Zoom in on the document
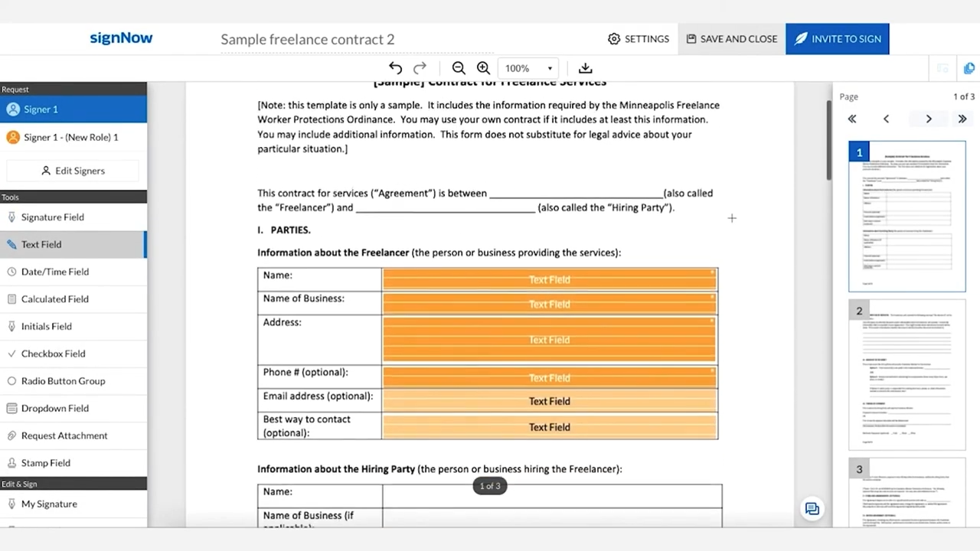980x551 pixels. (483, 68)
